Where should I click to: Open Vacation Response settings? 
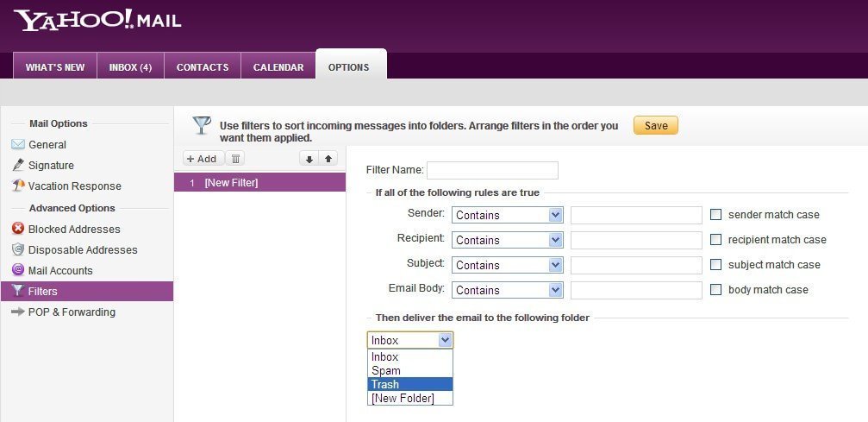[x=75, y=186]
